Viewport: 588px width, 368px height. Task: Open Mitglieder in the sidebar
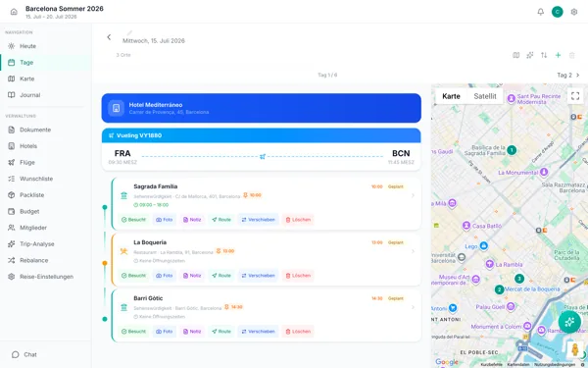click(45, 228)
